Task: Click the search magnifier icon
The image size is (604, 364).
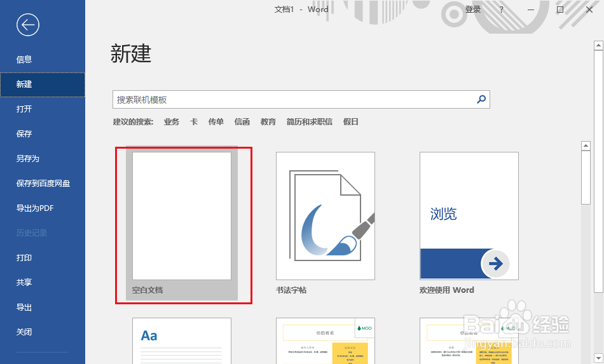Action: point(481,100)
